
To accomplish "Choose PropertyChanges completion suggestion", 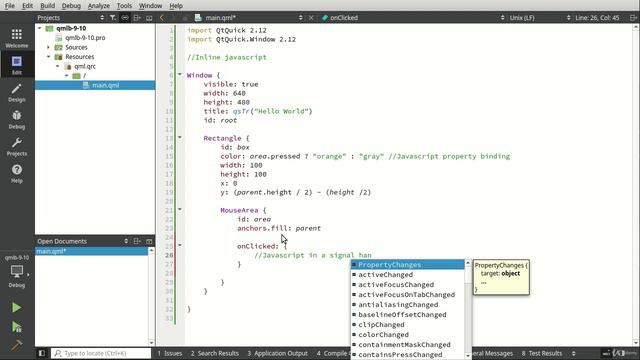I will click(x=407, y=264).
